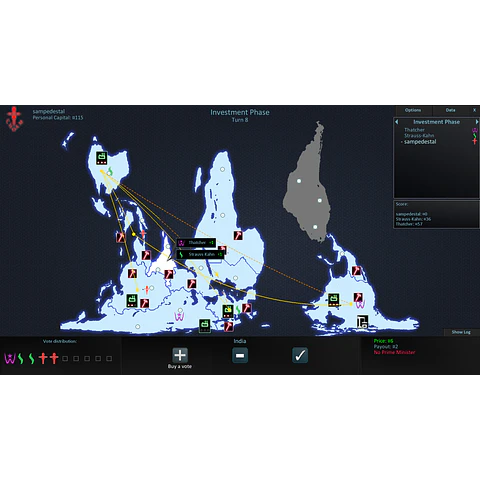Screen dimensions: 480x480
Task: Click the upper red cross marker on the map
Action: click(143, 234)
